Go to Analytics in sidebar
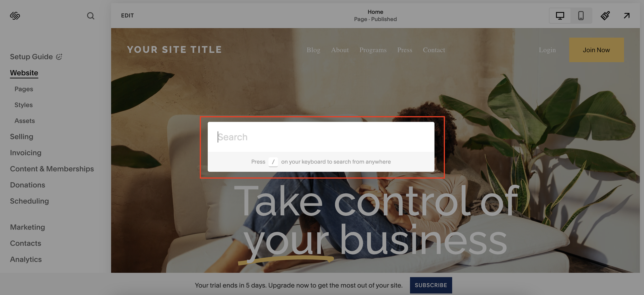The image size is (644, 295). (26, 259)
